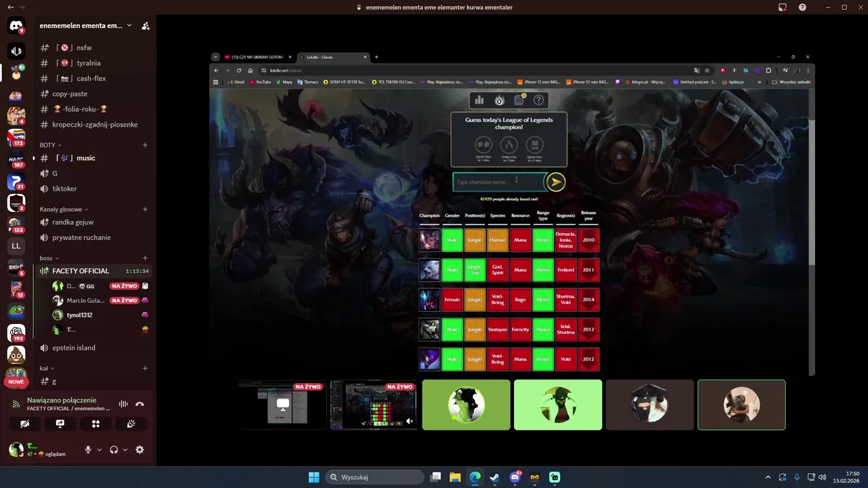Select user tynol1312 in the voice channel
The width and height of the screenshot is (868, 488).
(100, 315)
